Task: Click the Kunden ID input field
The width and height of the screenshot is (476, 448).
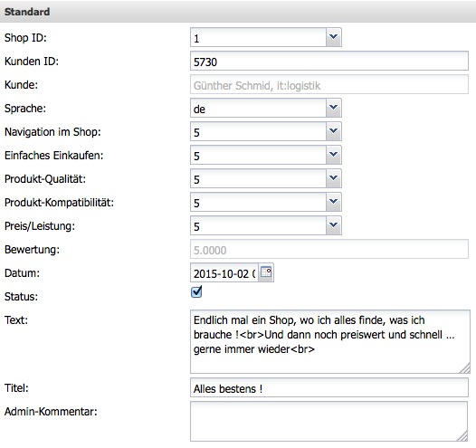Action: pos(329,61)
